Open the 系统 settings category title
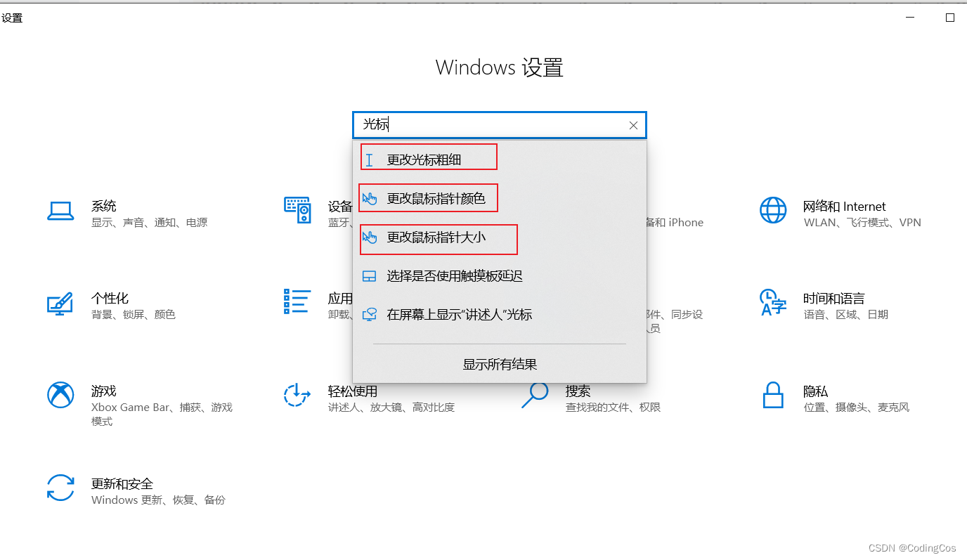 point(103,206)
